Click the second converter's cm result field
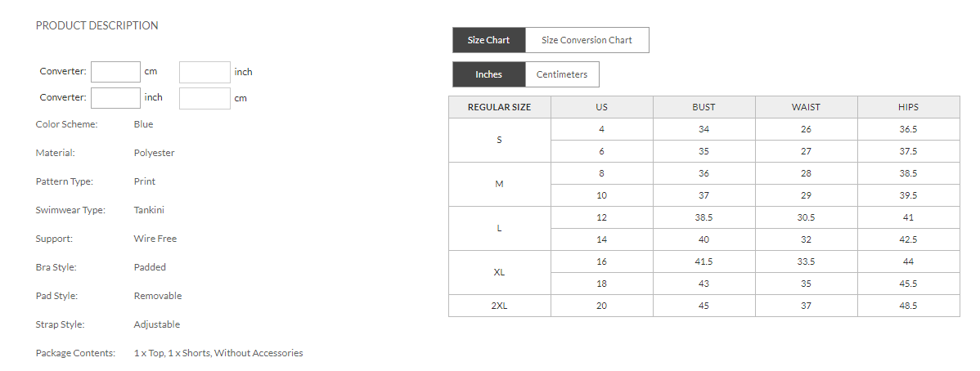 click(x=205, y=98)
